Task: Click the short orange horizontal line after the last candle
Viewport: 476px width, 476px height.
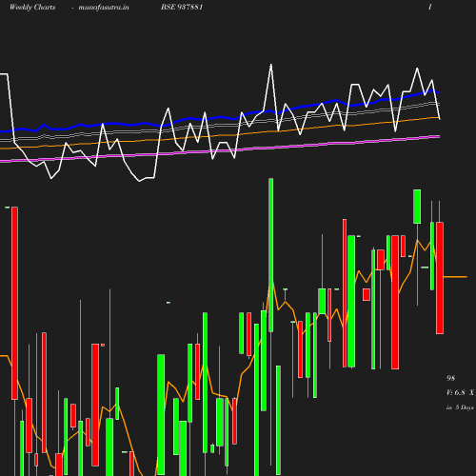Action: click(x=455, y=277)
